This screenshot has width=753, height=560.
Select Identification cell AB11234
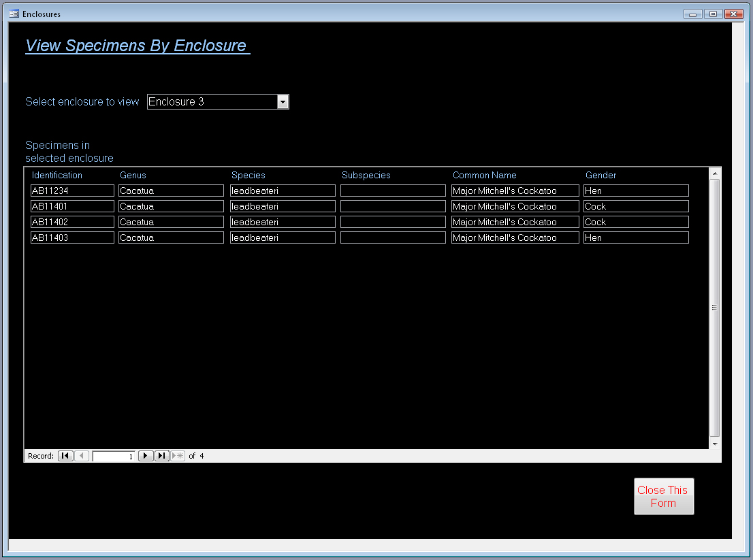(73, 191)
